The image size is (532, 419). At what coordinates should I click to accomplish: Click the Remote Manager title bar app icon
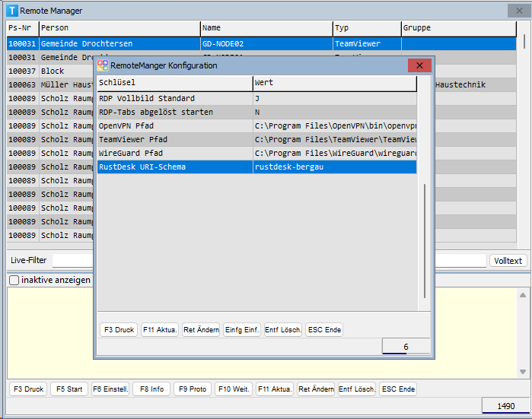pyautogui.click(x=12, y=11)
